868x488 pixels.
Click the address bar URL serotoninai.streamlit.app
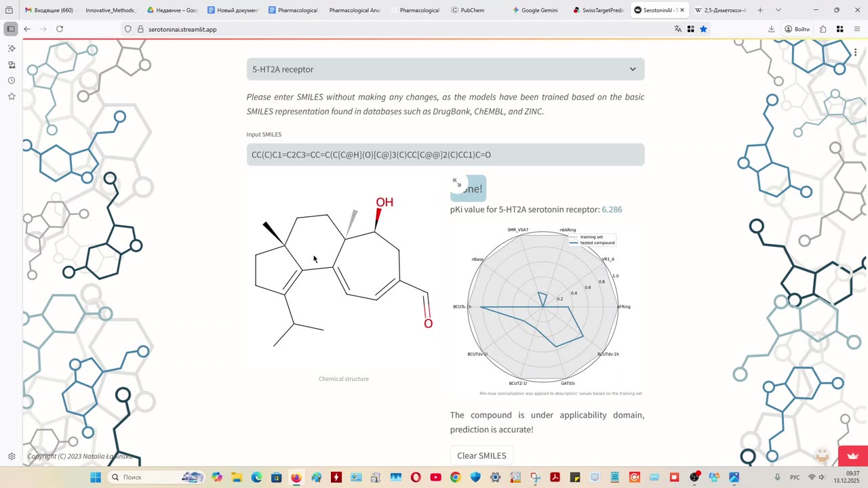pyautogui.click(x=182, y=29)
